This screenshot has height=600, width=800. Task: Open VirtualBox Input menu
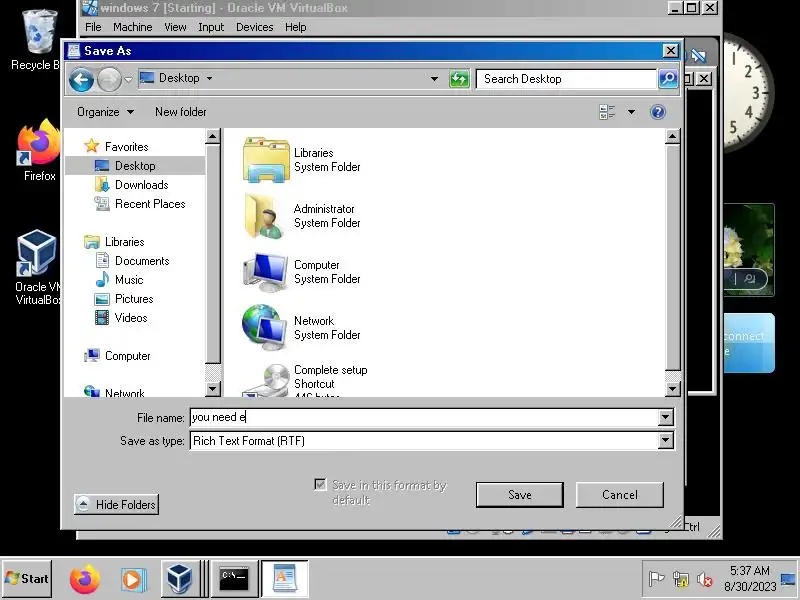pos(211,27)
